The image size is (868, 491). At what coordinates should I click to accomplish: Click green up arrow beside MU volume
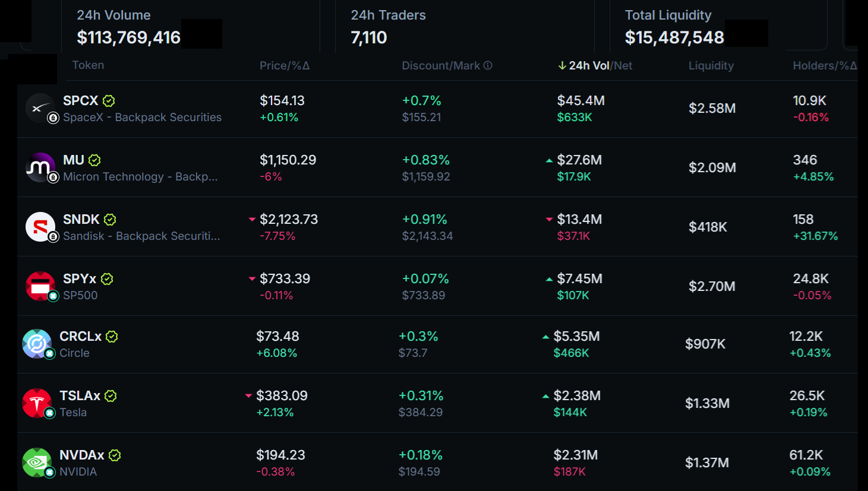click(x=549, y=160)
